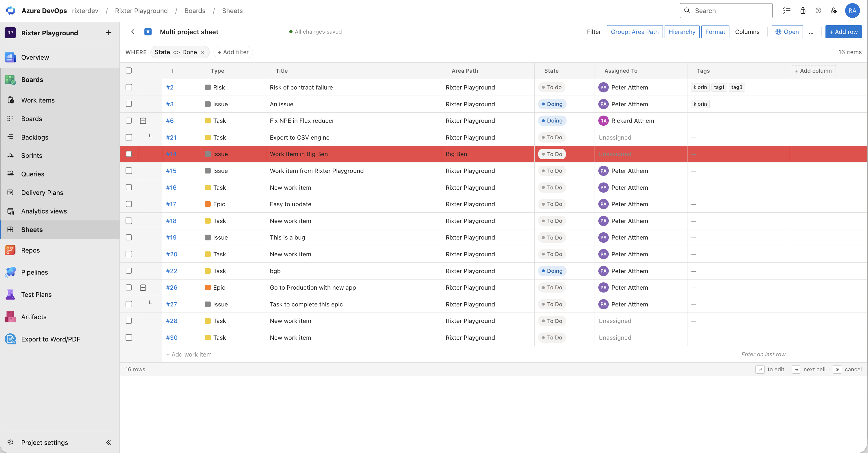
Task: Check the box for row #28
Action: (129, 321)
